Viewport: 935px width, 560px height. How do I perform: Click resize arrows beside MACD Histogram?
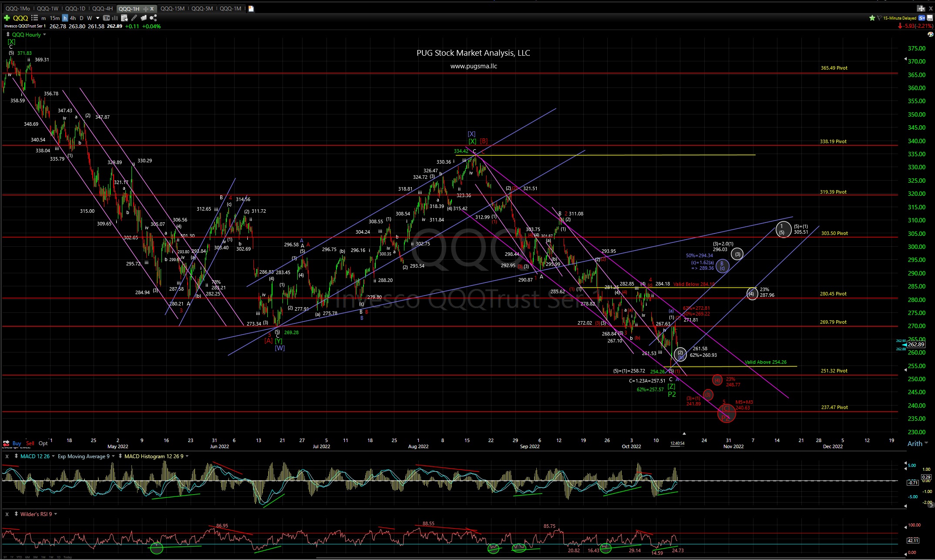click(121, 456)
